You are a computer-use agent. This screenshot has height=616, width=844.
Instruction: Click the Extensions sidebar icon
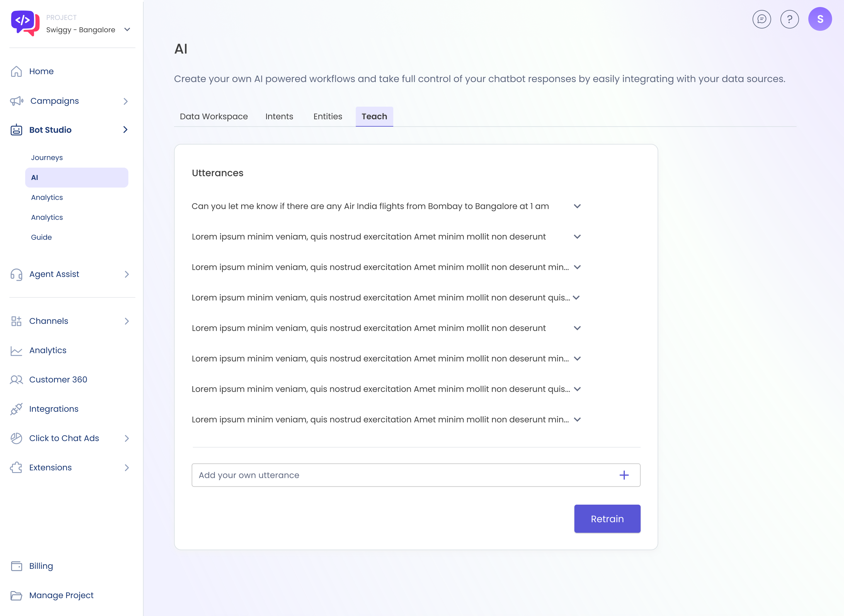coord(16,468)
